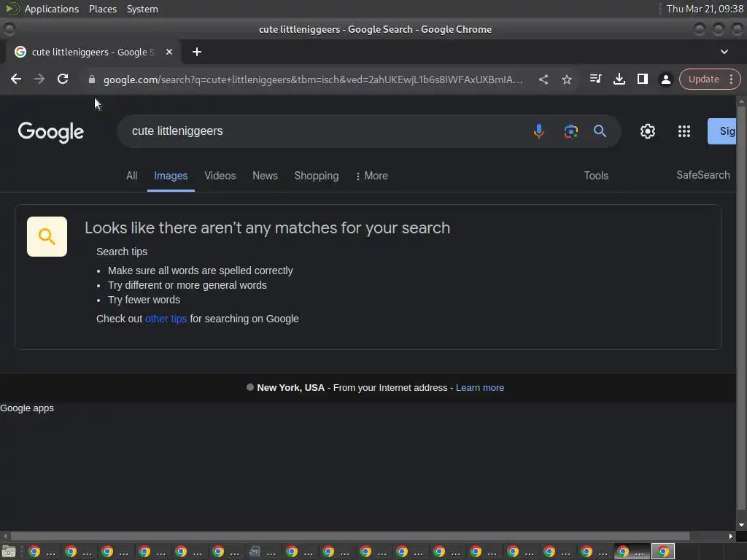Focus the Chrome address bar

coord(313,79)
